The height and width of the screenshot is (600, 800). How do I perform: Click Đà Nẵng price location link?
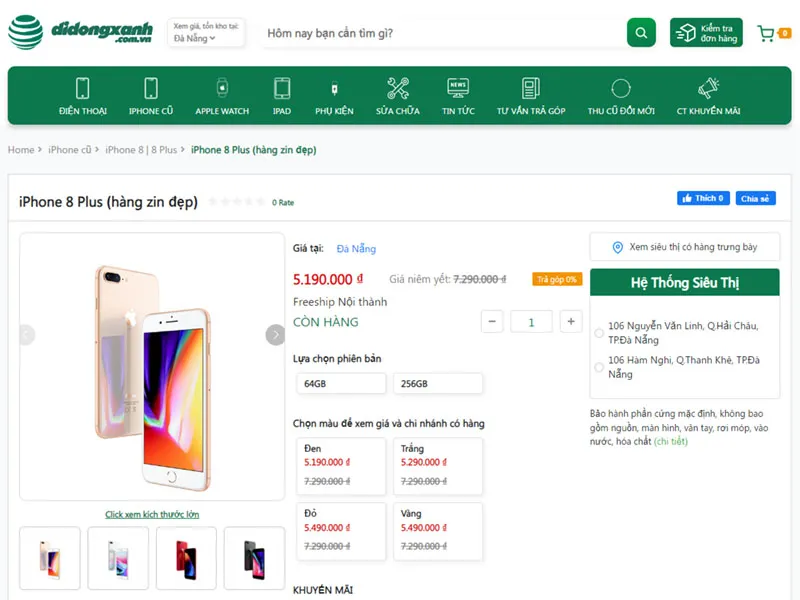pos(356,248)
